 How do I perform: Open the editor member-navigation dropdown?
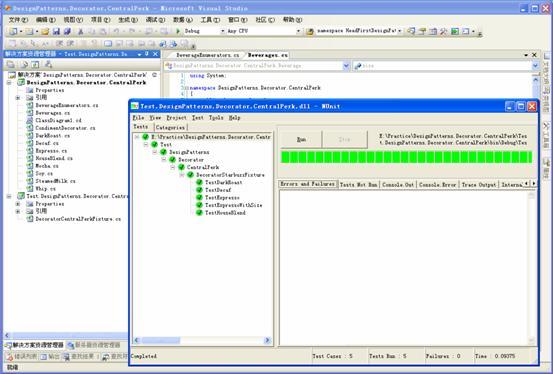pyautogui.click(x=535, y=66)
